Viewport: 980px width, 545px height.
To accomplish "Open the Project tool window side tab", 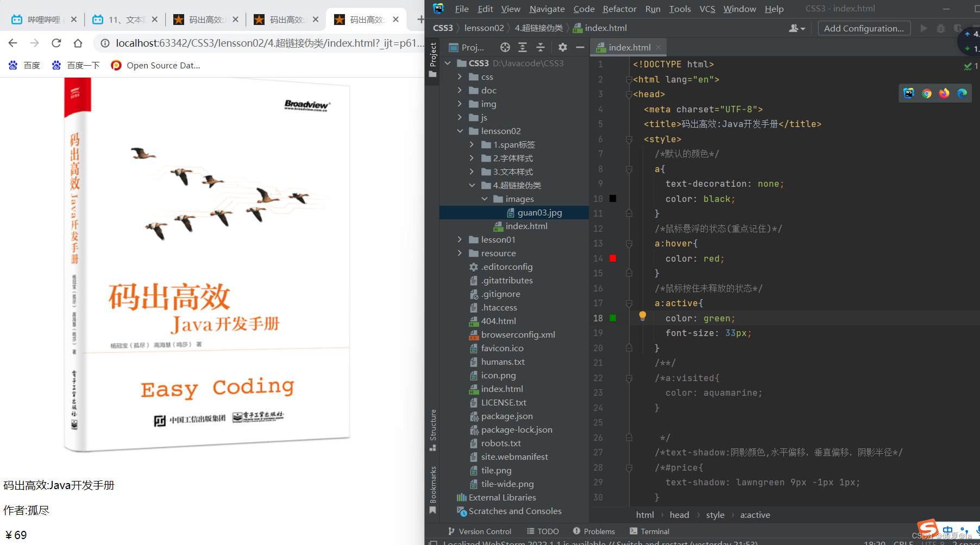I will click(x=433, y=59).
